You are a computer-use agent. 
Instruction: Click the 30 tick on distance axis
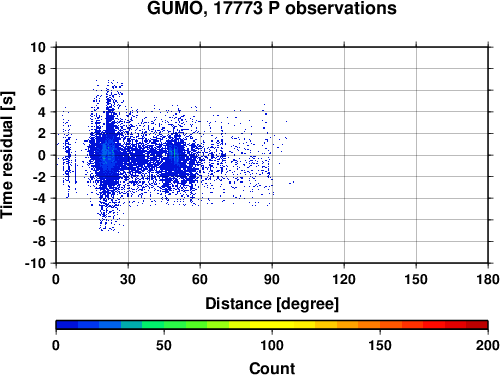pyautogui.click(x=128, y=279)
